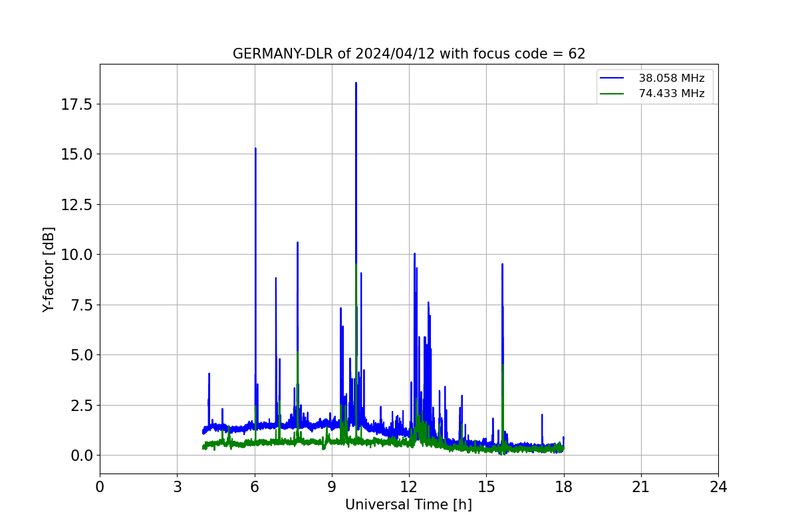Click the 9 x-axis tick label
Screen dimensions: 798x532
(332, 487)
